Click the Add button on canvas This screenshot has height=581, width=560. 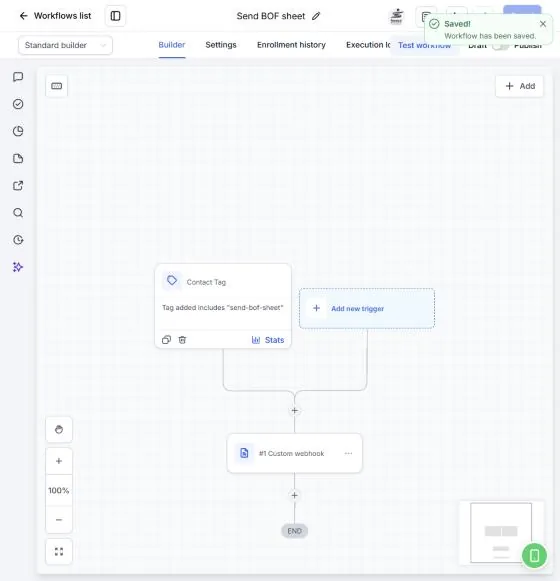click(x=520, y=86)
